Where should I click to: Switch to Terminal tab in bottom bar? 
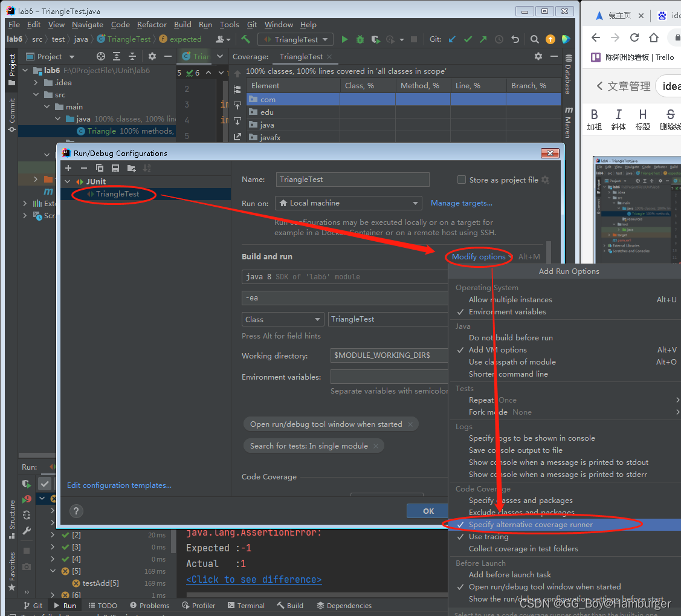(246, 606)
